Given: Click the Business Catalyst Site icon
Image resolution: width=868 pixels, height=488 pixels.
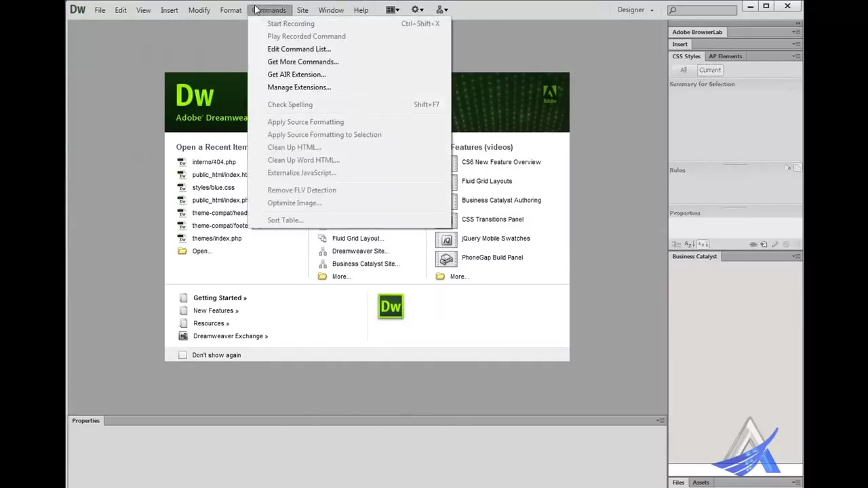Looking at the screenshot, I should tap(322, 264).
